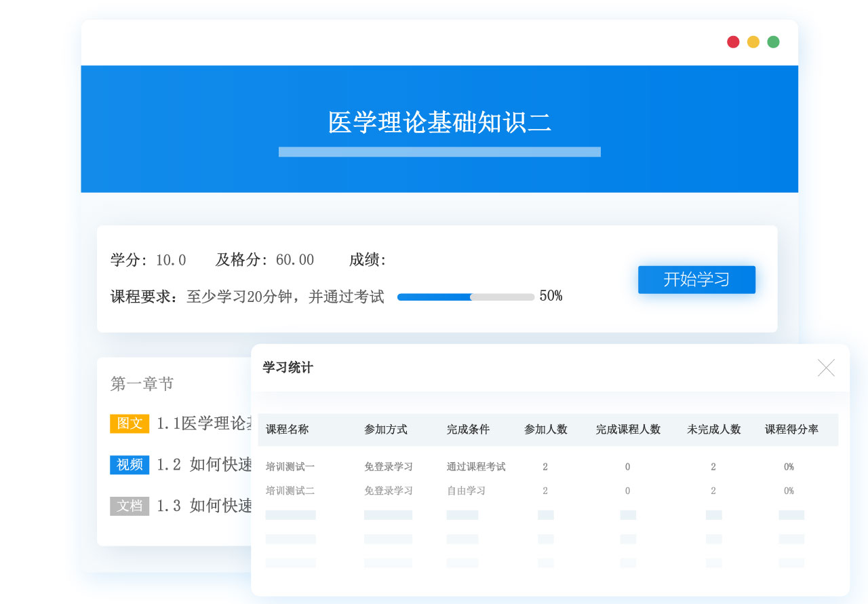The width and height of the screenshot is (868, 604).
Task: Sort by 参加人数 column header
Action: [545, 430]
